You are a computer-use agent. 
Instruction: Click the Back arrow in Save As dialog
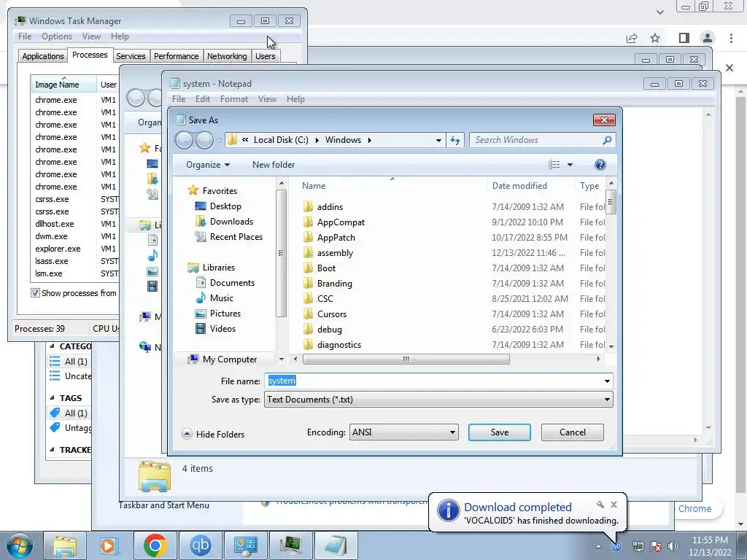(185, 140)
